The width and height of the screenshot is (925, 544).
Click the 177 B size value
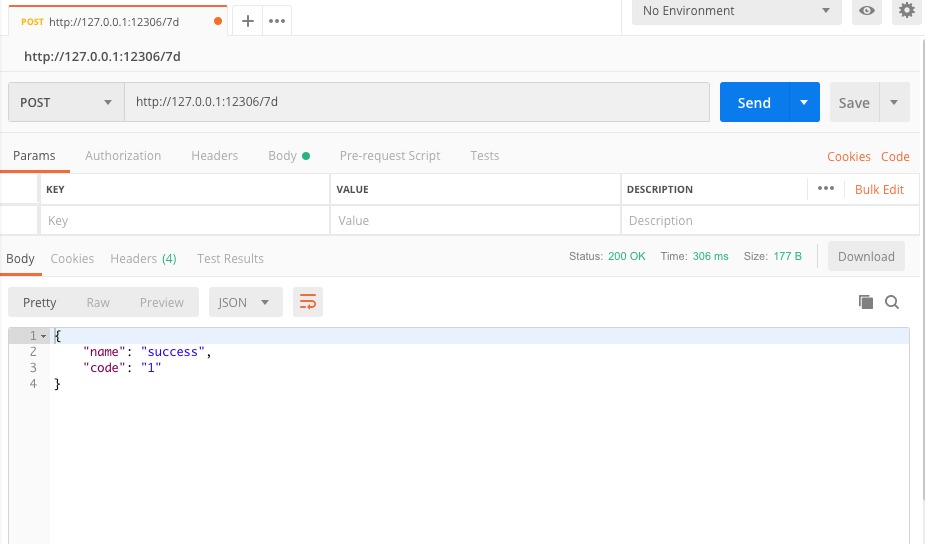(x=788, y=256)
